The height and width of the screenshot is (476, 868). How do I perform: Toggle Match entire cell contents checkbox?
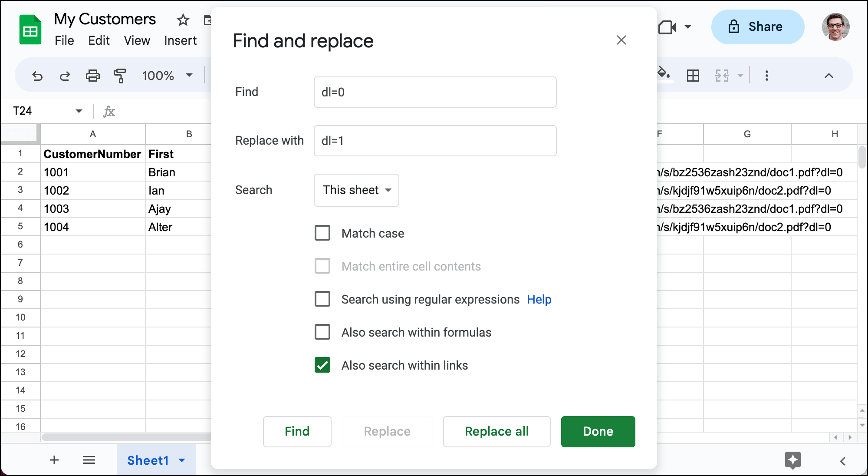[322, 266]
